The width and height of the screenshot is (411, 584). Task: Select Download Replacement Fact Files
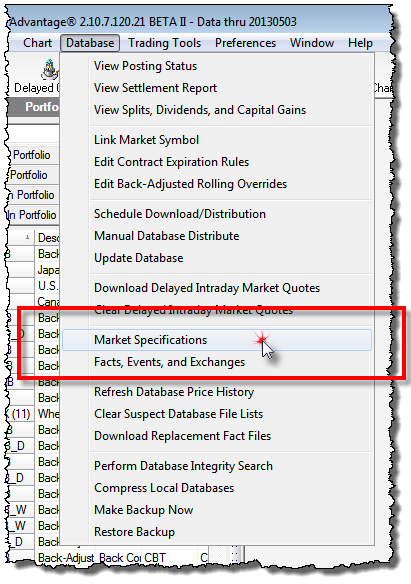tap(218, 436)
